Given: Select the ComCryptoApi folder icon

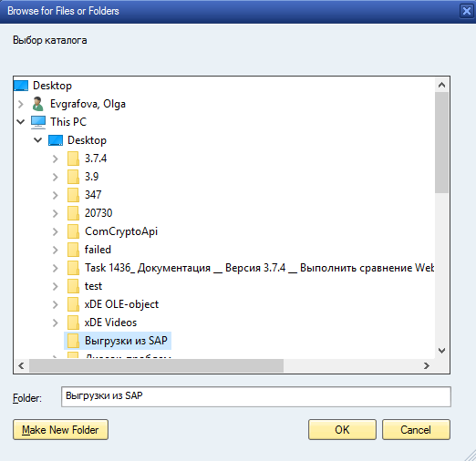Looking at the screenshot, I should (73, 231).
